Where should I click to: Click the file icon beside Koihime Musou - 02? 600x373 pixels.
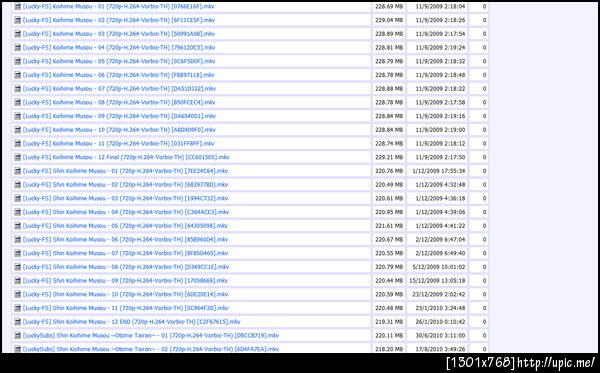click(18, 20)
